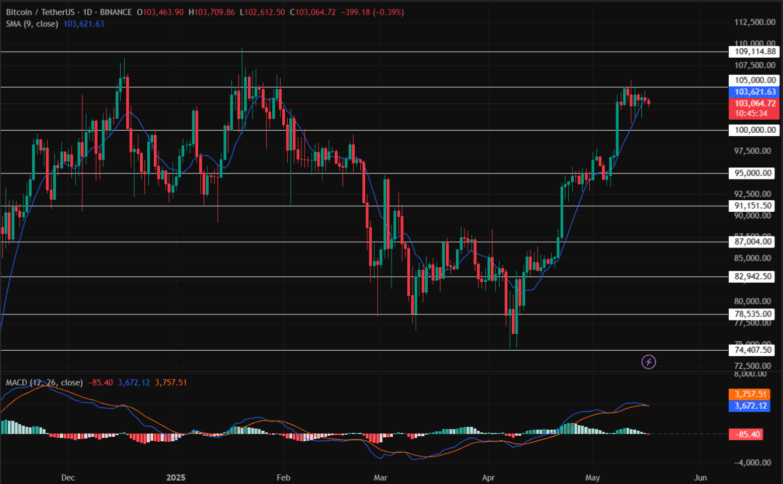Select the 109,114.88 price level label
This screenshot has width=783, height=484.
[754, 51]
